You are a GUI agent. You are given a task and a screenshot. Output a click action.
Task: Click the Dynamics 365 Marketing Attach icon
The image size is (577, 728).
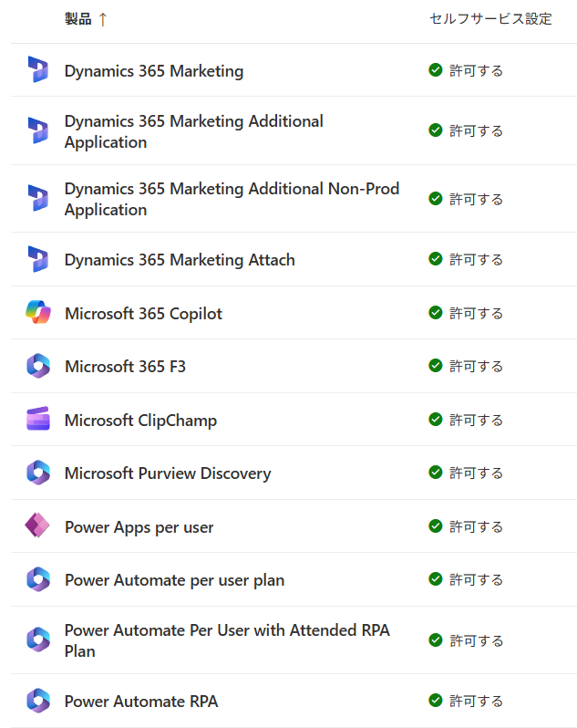[x=38, y=259]
